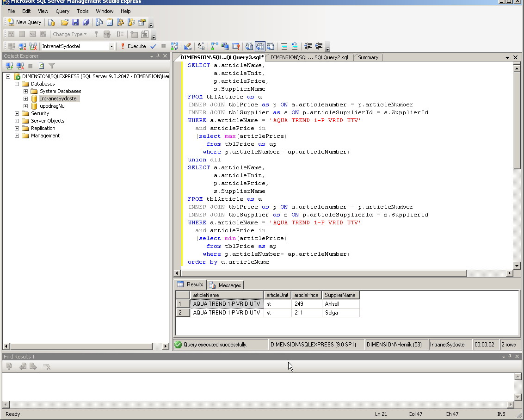Image resolution: width=524 pixels, height=420 pixels.
Task: Click Specify Values for Template Parameters icon
Action: tap(201, 46)
